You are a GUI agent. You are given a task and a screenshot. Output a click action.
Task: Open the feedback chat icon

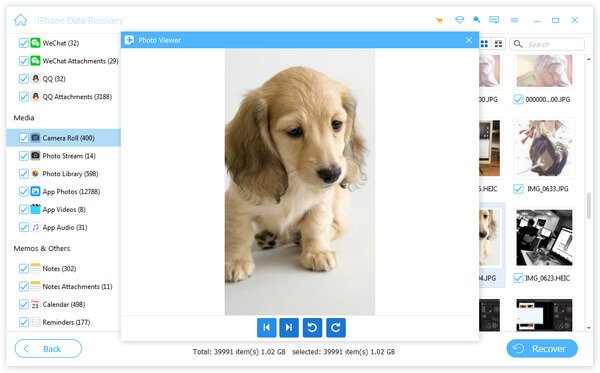point(494,20)
